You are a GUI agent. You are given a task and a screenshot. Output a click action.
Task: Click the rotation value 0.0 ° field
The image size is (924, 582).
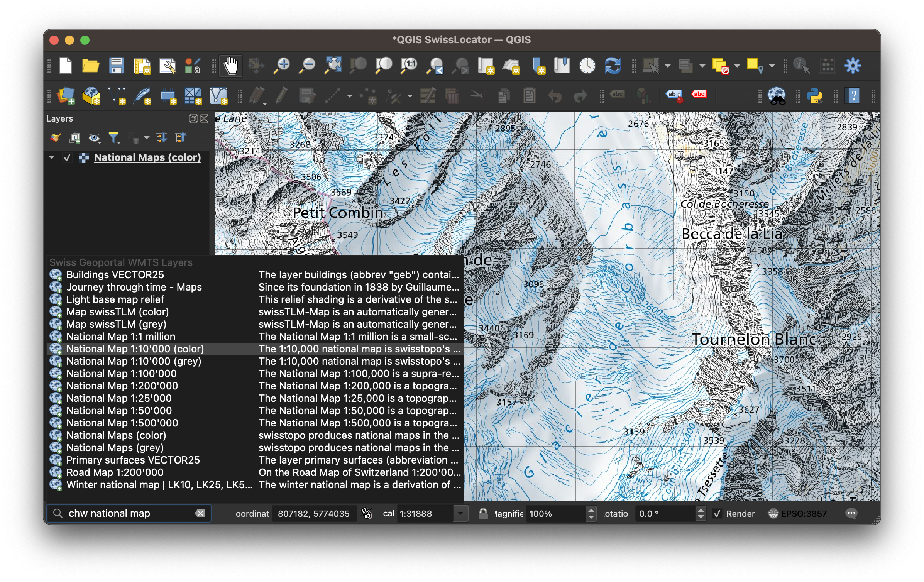pyautogui.click(x=665, y=514)
